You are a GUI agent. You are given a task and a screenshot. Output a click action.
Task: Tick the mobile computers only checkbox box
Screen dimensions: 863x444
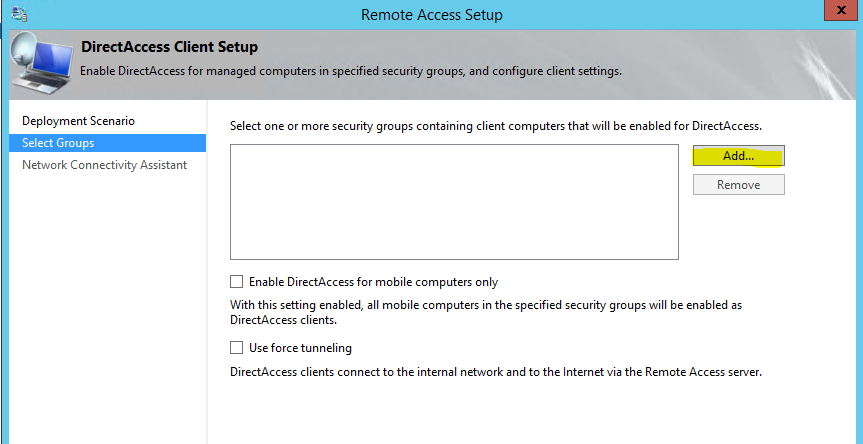(x=236, y=282)
